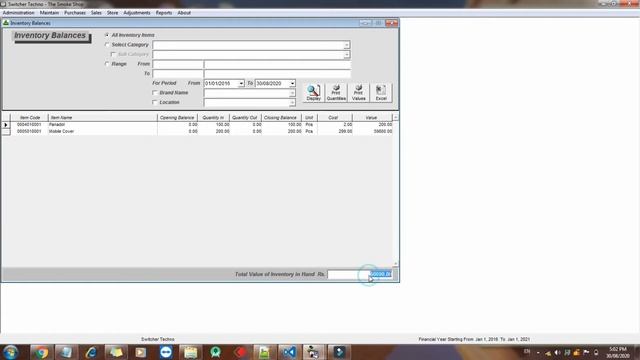
Task: Click the Display magnifier button
Action: point(313,93)
